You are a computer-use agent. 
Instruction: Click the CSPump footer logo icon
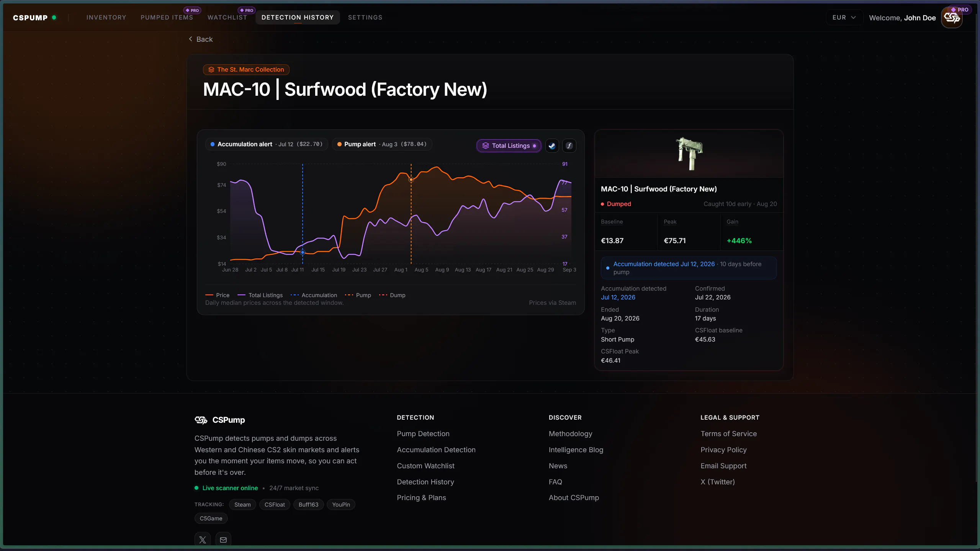click(201, 420)
